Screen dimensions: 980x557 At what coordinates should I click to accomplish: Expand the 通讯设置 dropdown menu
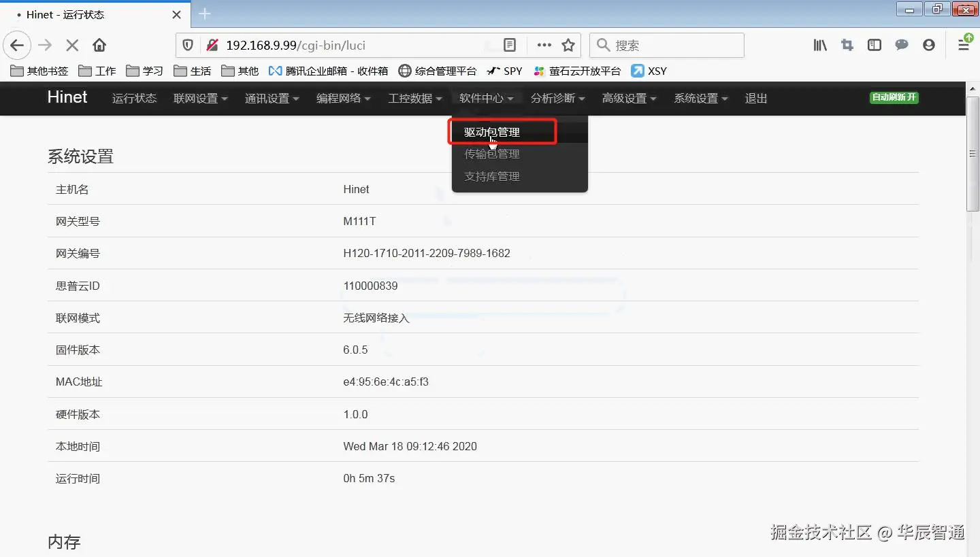pyautogui.click(x=272, y=99)
